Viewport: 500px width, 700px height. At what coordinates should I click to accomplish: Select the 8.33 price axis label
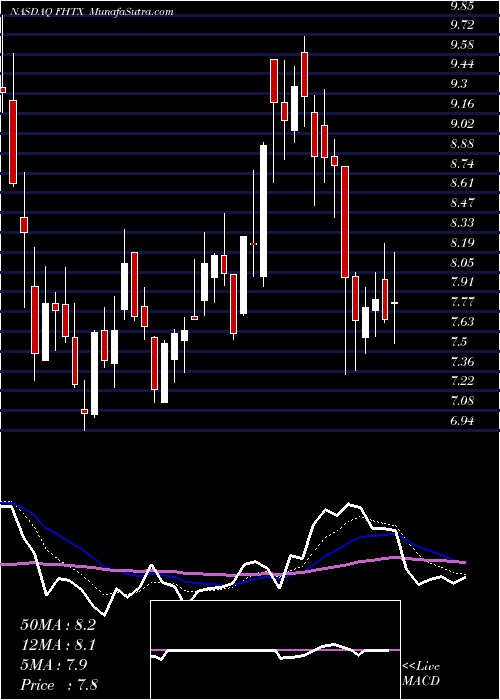(461, 222)
